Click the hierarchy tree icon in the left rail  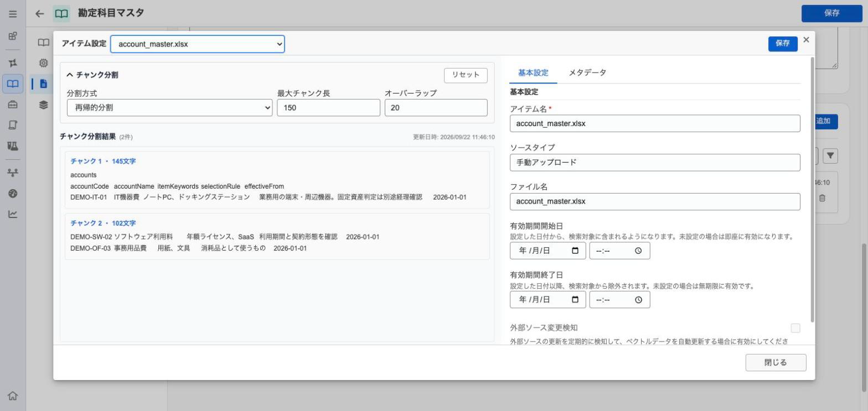[13, 172]
